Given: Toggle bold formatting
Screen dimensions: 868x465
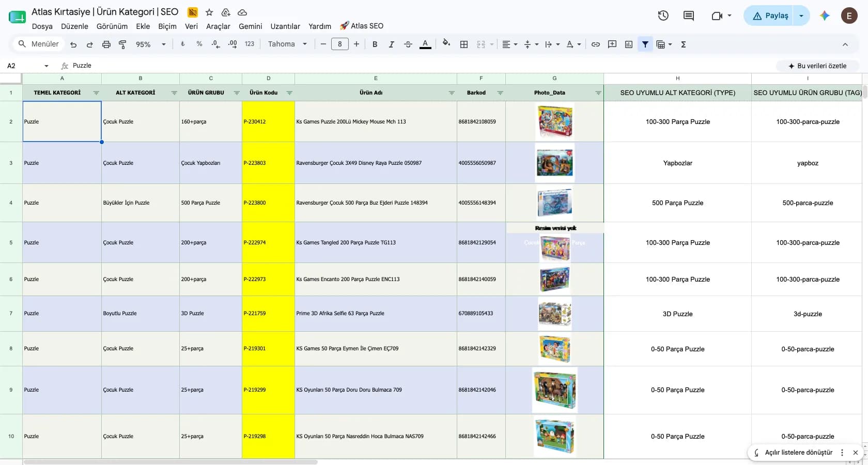Looking at the screenshot, I should tap(375, 44).
